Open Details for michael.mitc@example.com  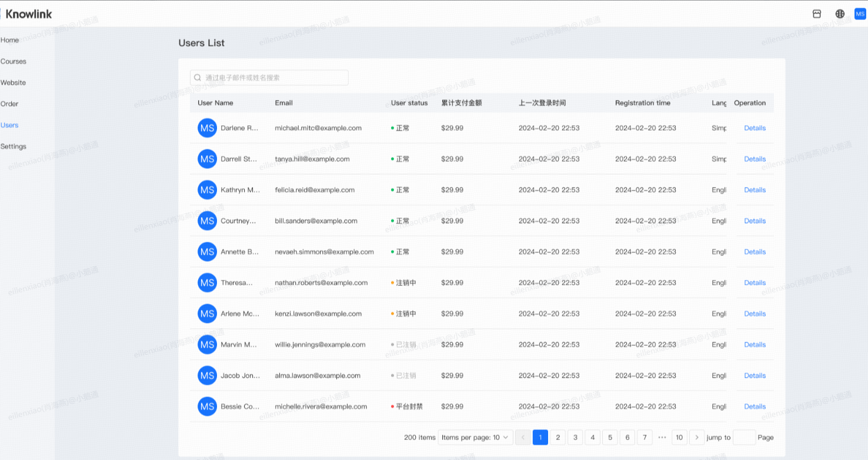tap(755, 128)
